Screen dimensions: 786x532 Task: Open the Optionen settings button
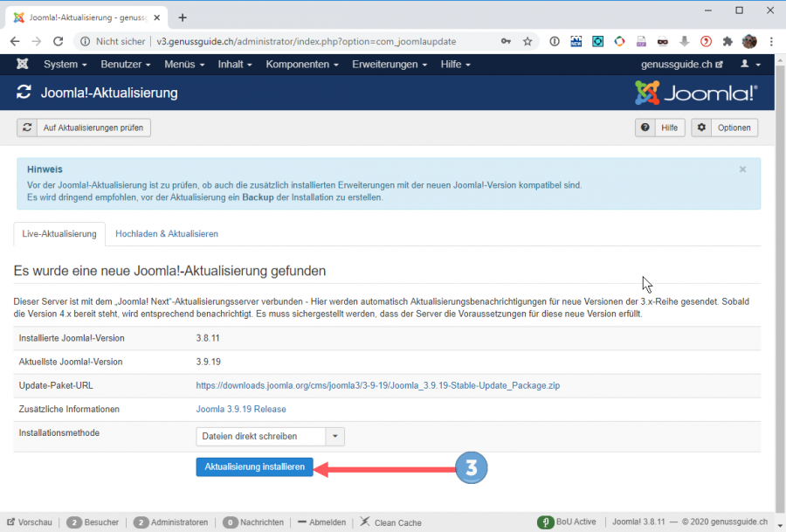pos(724,128)
